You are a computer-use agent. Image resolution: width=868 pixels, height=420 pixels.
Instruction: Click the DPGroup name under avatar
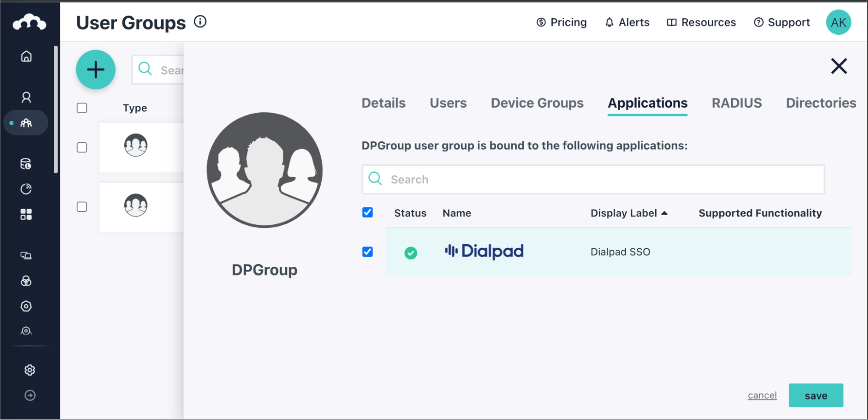[264, 270]
